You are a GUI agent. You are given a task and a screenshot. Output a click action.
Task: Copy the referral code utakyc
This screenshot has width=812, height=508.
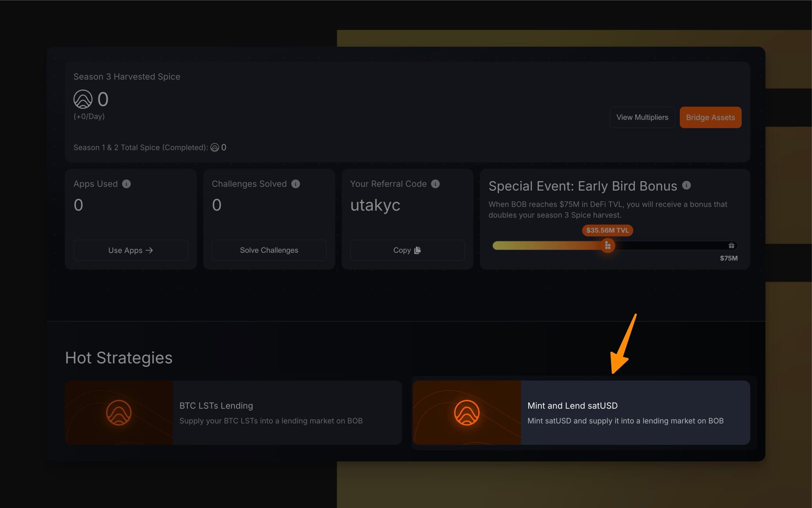coord(407,250)
